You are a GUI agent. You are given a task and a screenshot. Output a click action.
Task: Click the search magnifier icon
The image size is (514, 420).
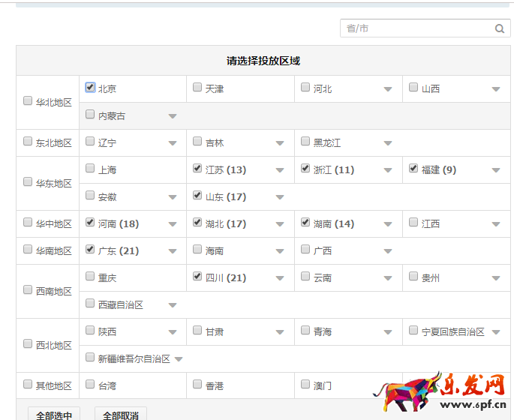tap(500, 29)
